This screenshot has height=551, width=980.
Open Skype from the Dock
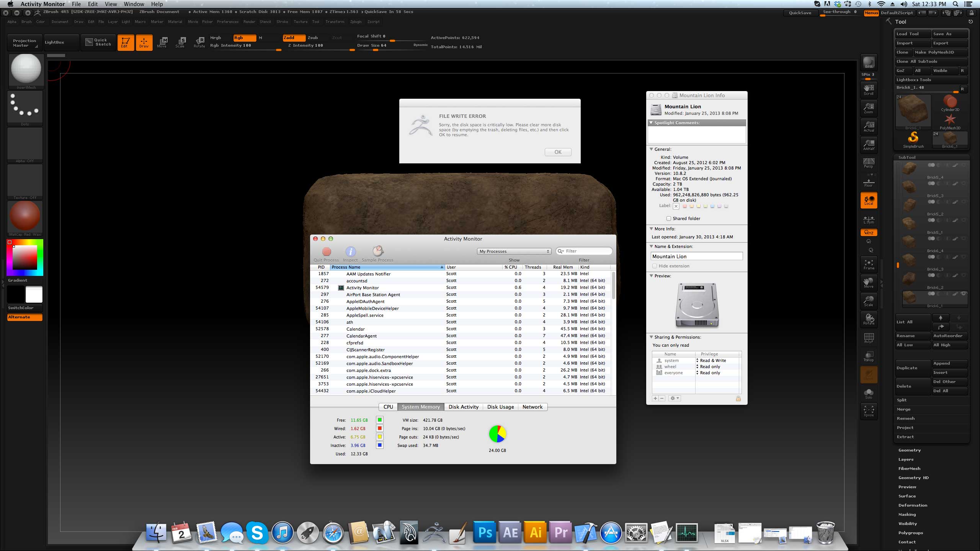point(257,532)
